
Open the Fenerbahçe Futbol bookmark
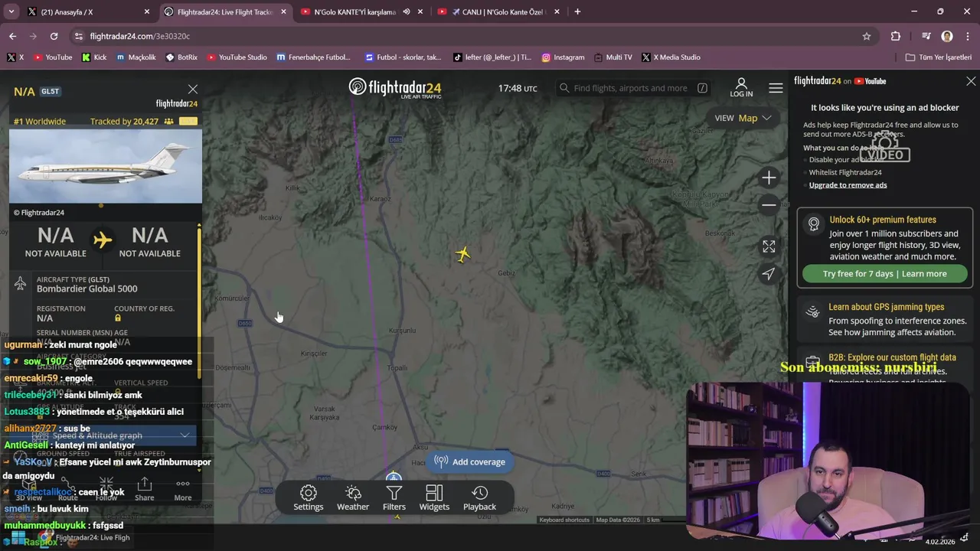(314, 57)
